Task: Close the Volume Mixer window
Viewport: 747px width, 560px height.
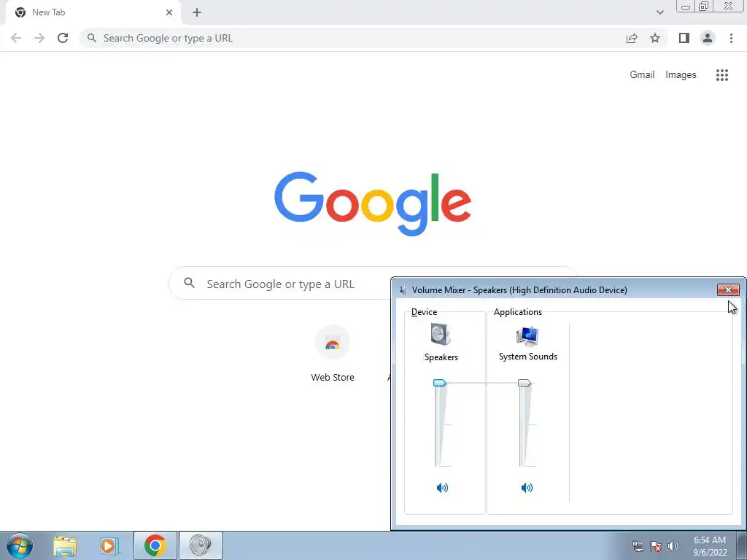Action: coord(728,289)
